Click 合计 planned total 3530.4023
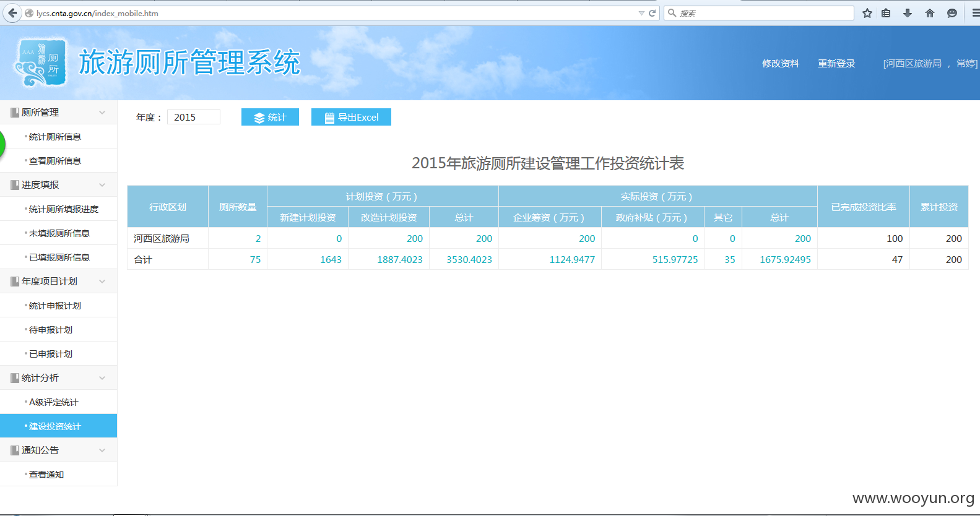This screenshot has width=980, height=516. coord(469,260)
